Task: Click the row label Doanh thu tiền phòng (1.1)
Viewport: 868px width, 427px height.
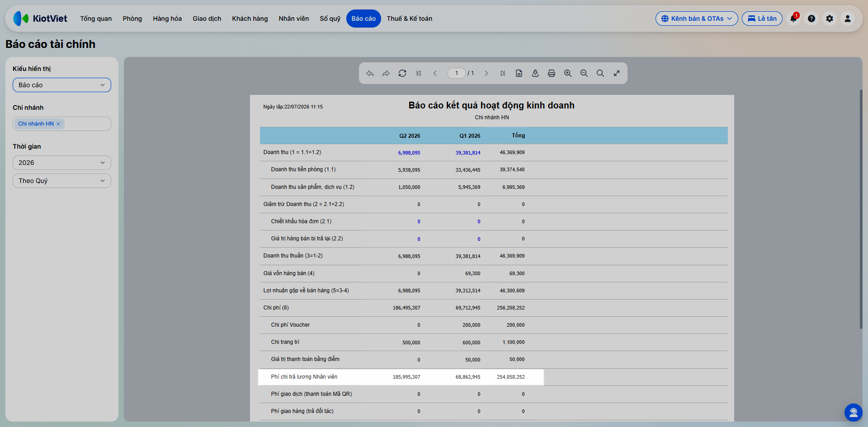Action: [x=303, y=169]
